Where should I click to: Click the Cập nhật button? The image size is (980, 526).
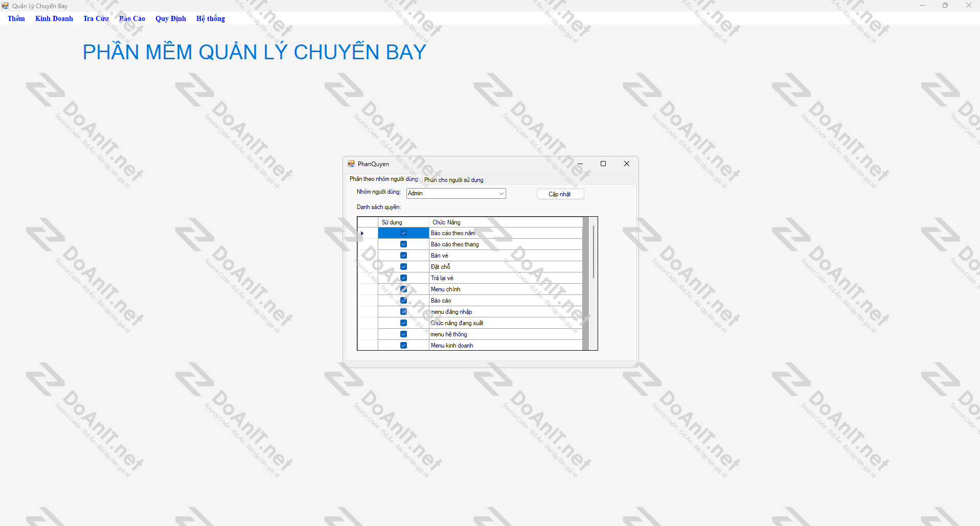[560, 194]
